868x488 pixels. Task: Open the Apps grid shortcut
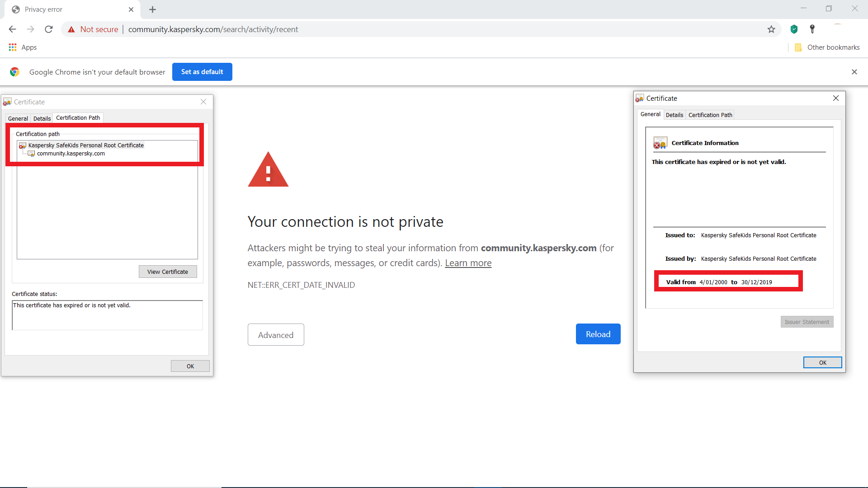coord(23,47)
